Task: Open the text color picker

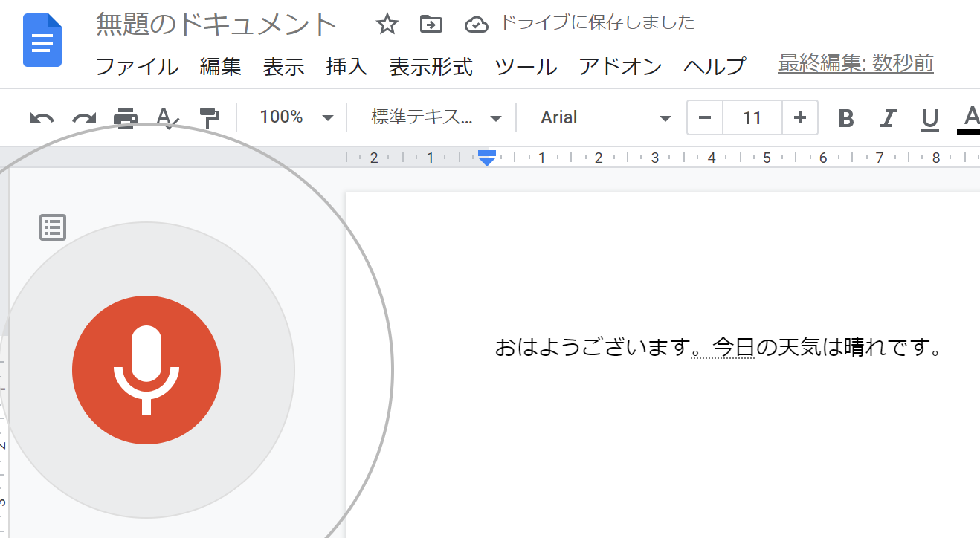Action: pos(970,119)
